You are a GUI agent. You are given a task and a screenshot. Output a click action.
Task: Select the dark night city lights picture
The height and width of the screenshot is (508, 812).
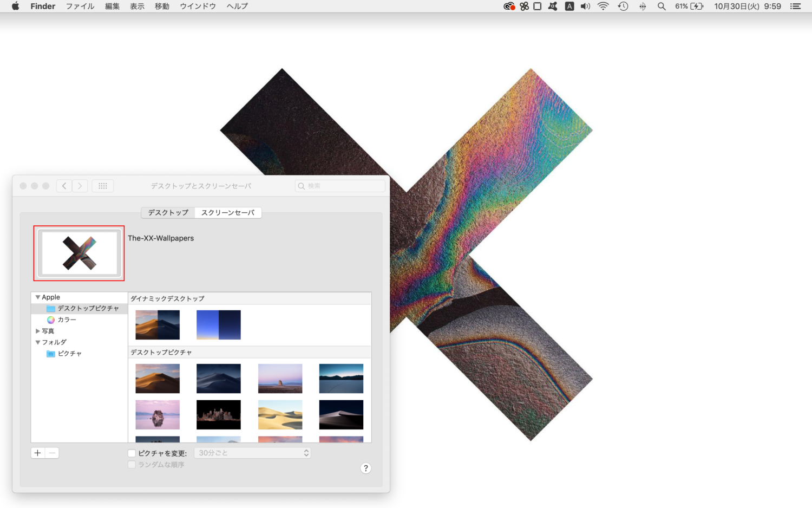pos(219,415)
